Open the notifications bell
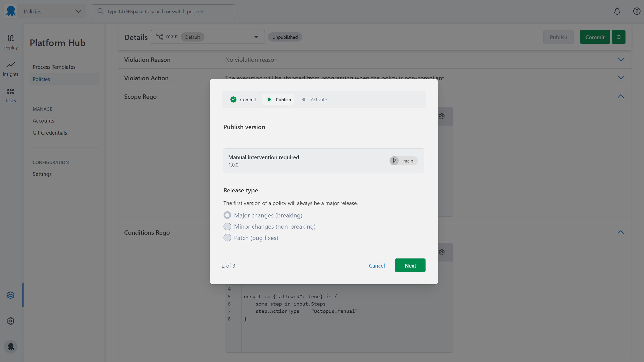This screenshot has width=644, height=362. pyautogui.click(x=617, y=11)
